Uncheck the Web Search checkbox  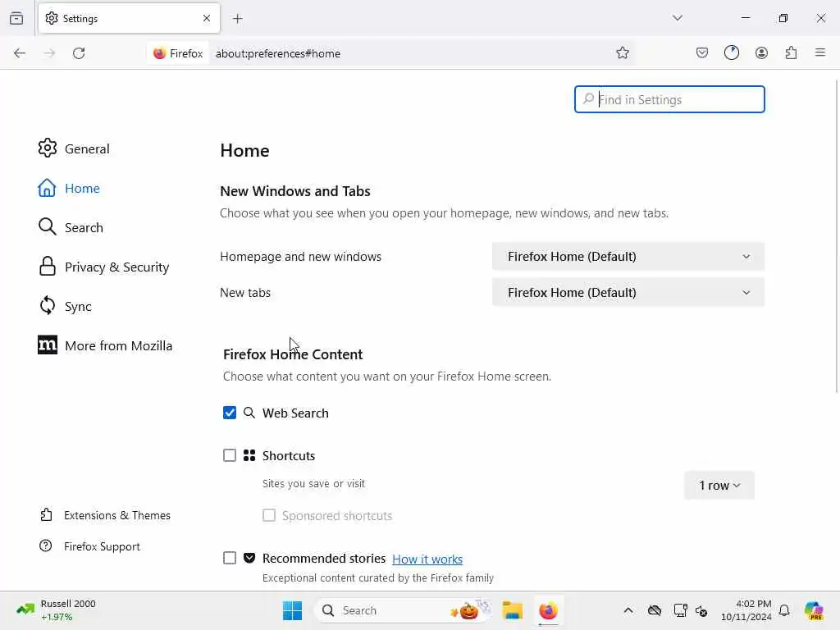click(230, 413)
